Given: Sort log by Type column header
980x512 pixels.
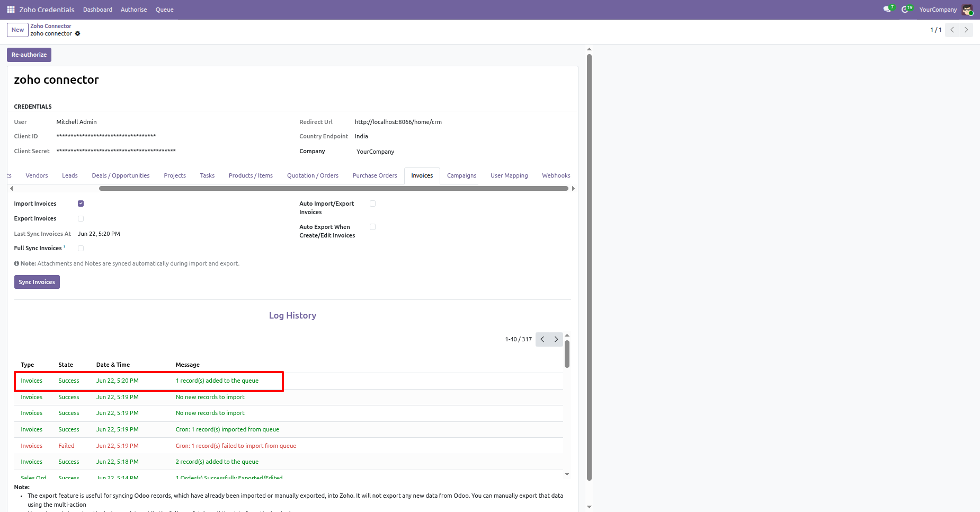Looking at the screenshot, I should [28, 365].
